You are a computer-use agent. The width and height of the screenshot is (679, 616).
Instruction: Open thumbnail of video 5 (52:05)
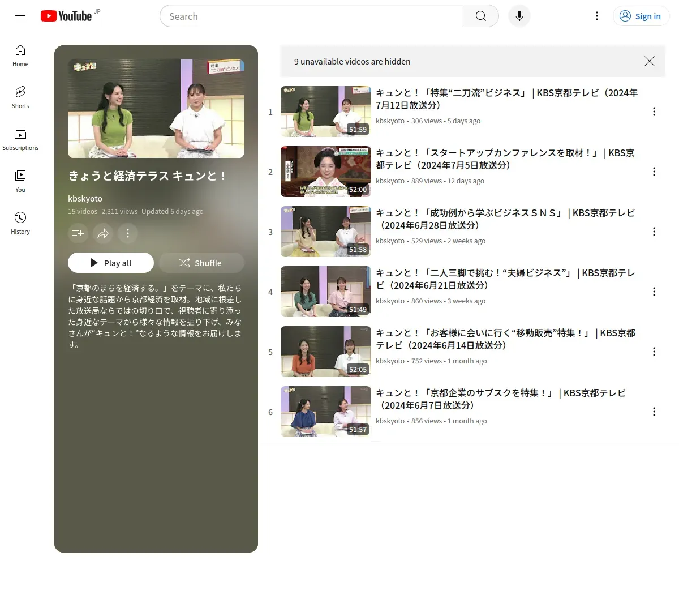pyautogui.click(x=326, y=352)
